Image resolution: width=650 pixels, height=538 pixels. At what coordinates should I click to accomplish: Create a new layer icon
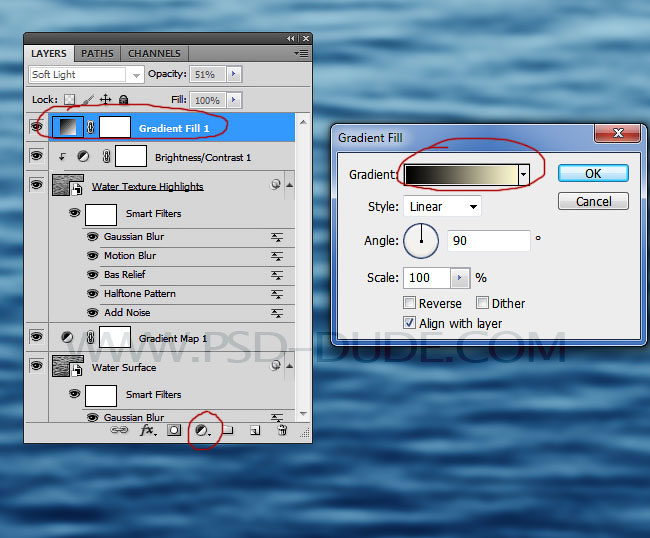pyautogui.click(x=255, y=431)
